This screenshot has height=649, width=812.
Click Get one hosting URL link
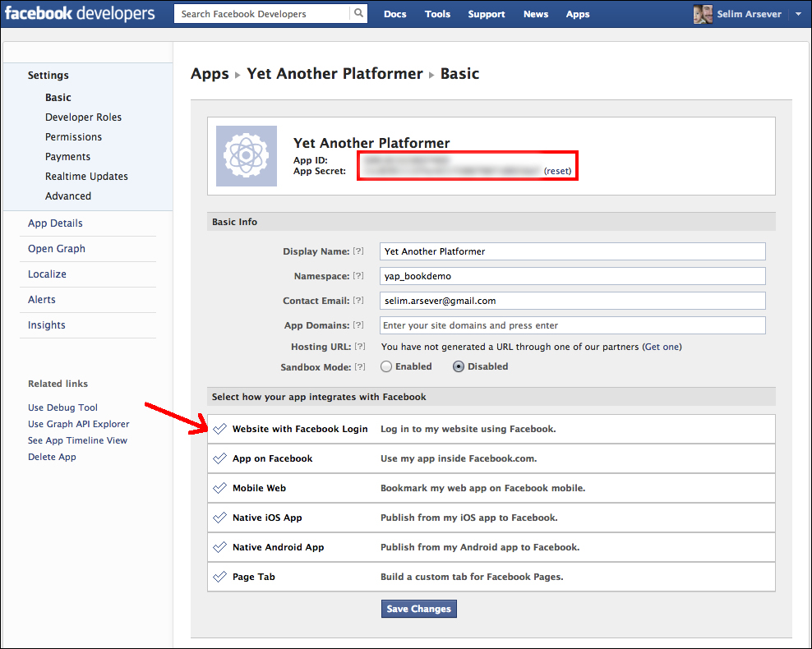pyautogui.click(x=662, y=347)
